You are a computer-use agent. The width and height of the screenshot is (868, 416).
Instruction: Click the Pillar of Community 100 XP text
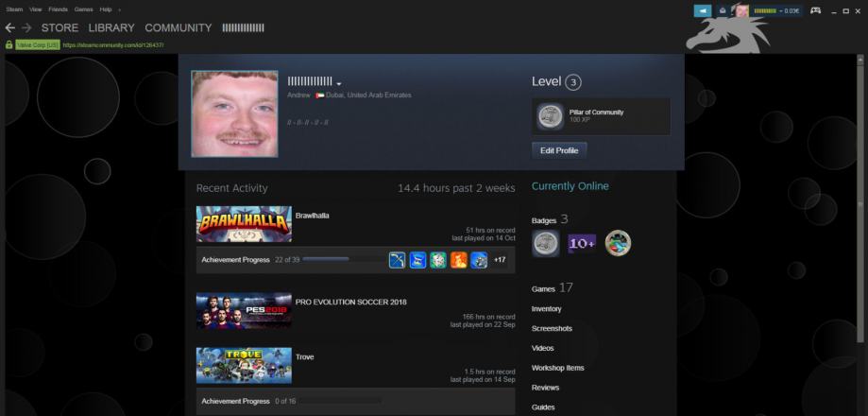tap(596, 115)
